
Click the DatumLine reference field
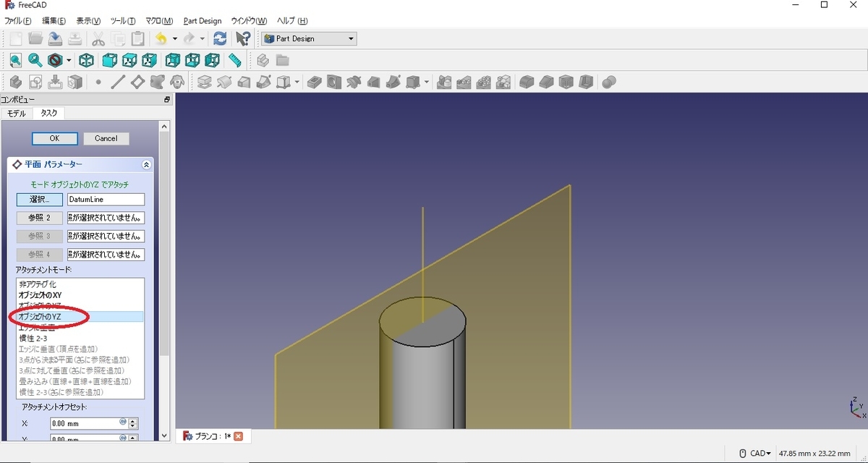coord(106,200)
